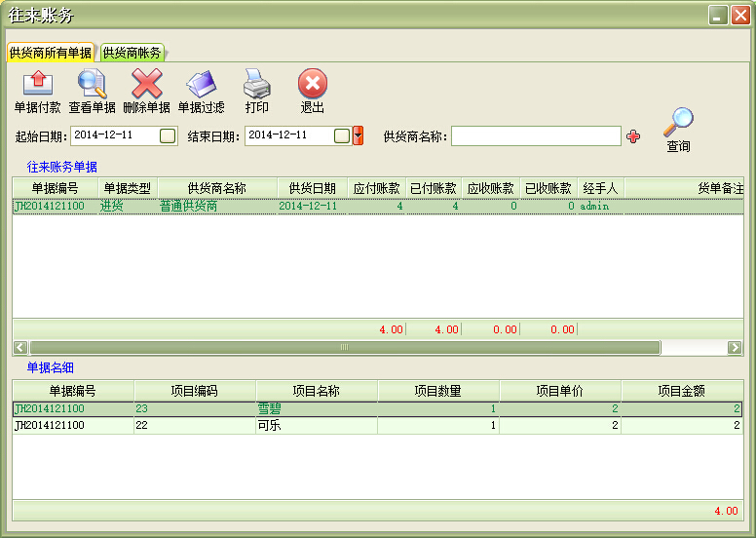This screenshot has height=538, width=756.
Task: Click the 退出 exit icon
Action: tap(312, 86)
